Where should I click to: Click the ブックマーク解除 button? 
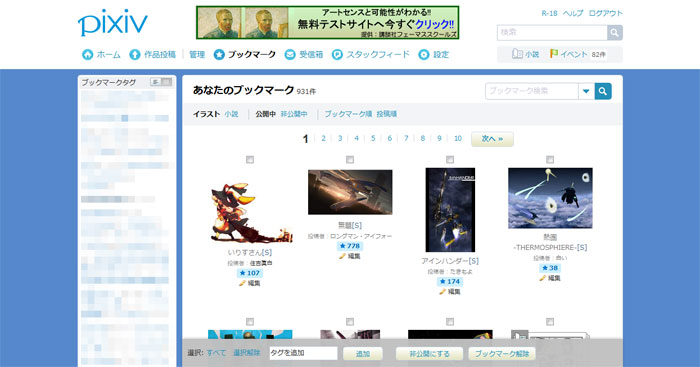(x=502, y=354)
